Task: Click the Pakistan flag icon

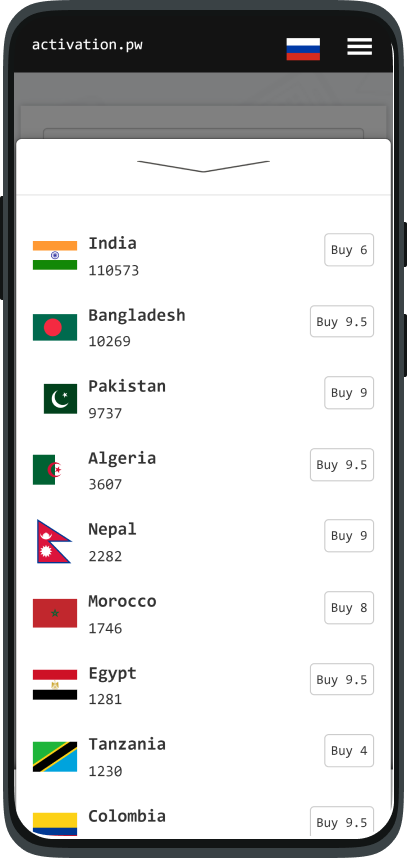Action: (60, 399)
